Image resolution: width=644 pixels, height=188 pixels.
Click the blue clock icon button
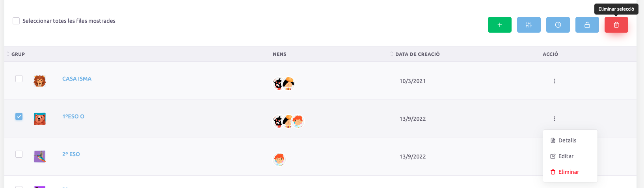pyautogui.click(x=558, y=25)
